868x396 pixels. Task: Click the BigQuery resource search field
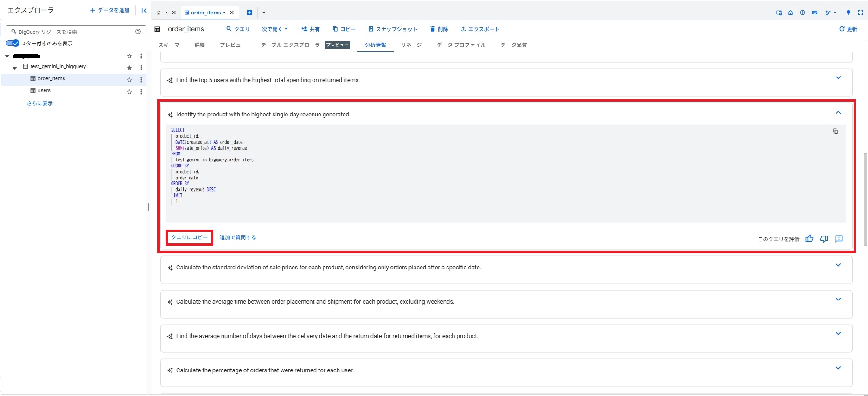point(74,32)
